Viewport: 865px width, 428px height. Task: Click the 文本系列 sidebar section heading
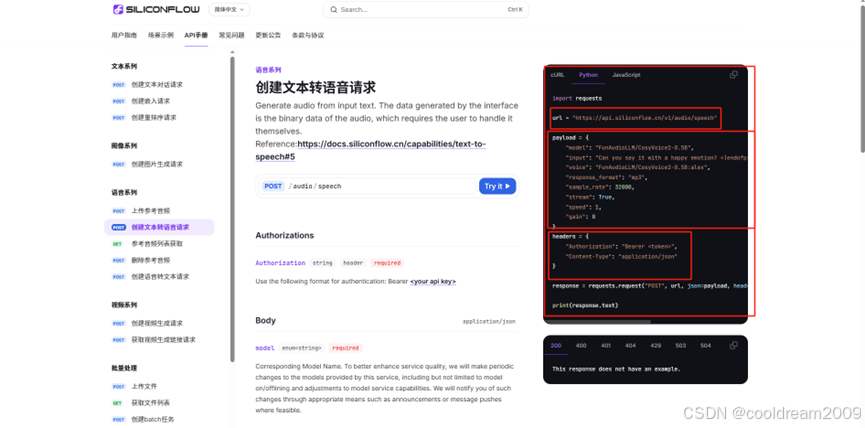tap(124, 66)
